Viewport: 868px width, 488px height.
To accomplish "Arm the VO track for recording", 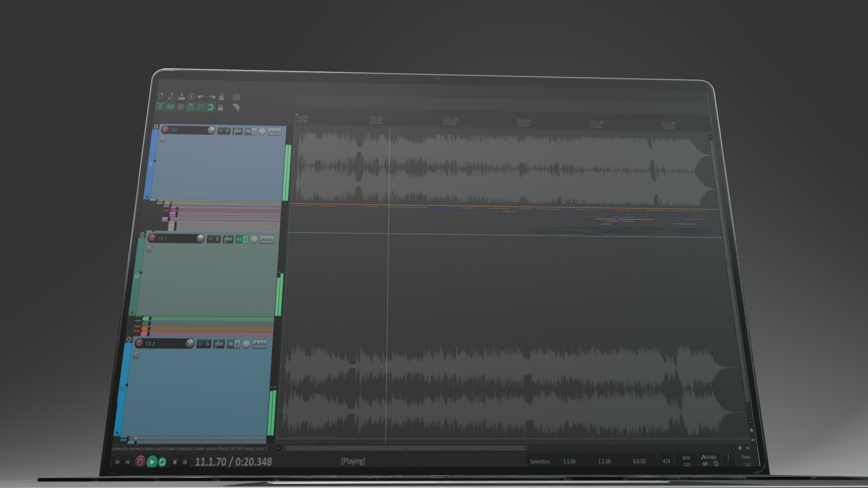I will coord(165,130).
